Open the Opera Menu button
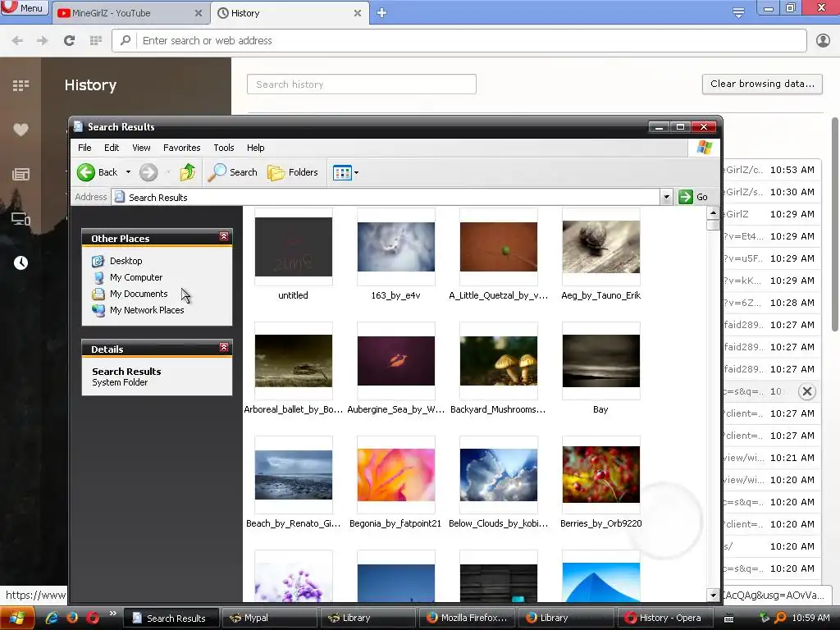Screen dimensions: 840x630 pos(24,8)
